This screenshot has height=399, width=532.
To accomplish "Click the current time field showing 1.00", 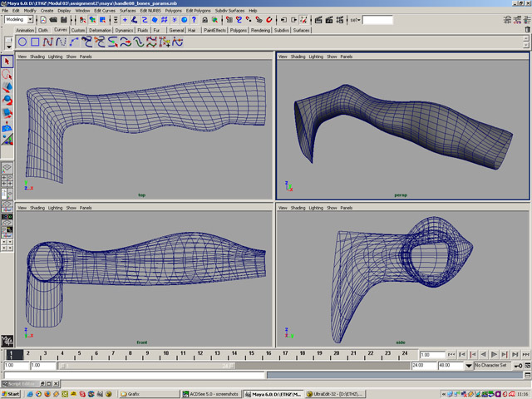I will (x=432, y=355).
